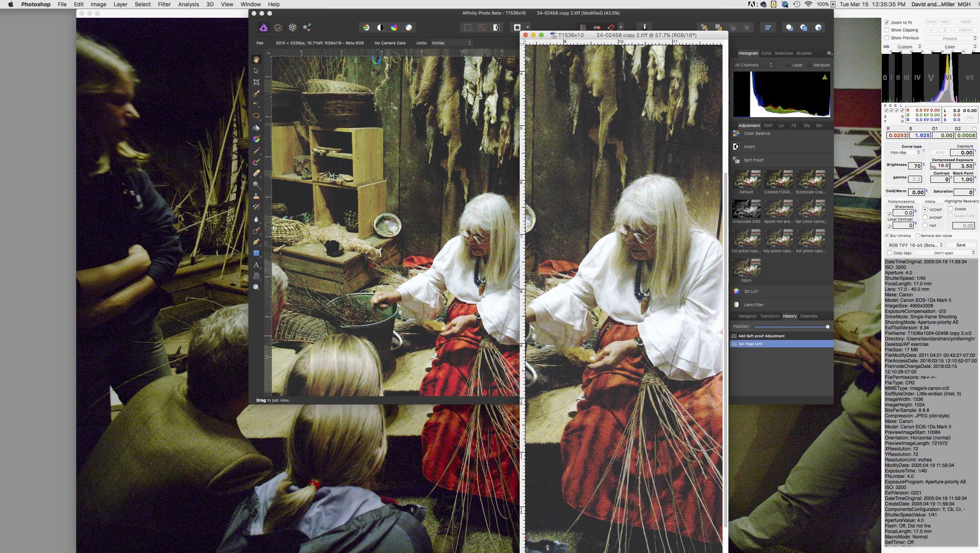This screenshot has width=980, height=553.
Task: Select the Pen tool
Action: click(x=256, y=242)
